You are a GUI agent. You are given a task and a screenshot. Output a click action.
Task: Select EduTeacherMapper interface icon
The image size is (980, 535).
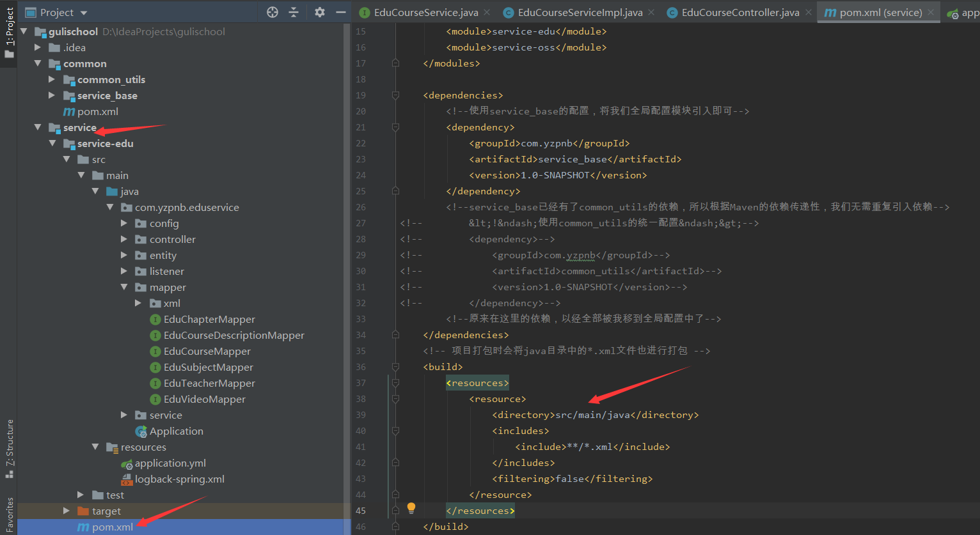tap(155, 383)
